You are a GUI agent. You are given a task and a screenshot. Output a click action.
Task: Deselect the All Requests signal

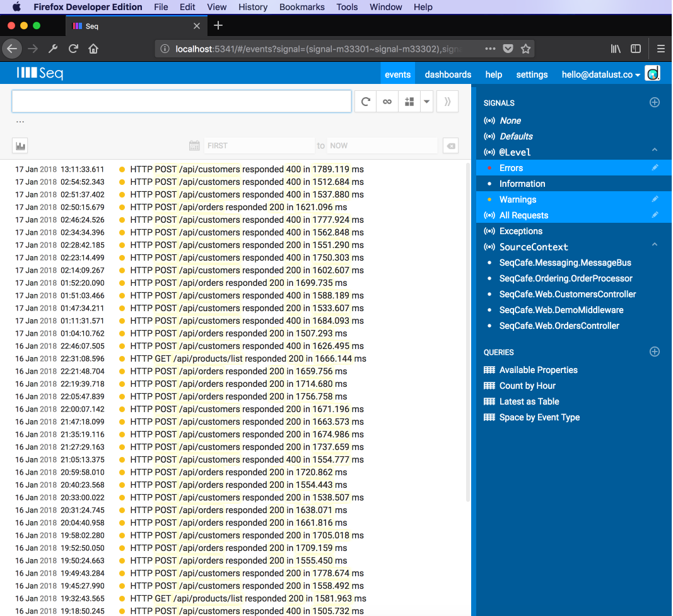523,215
